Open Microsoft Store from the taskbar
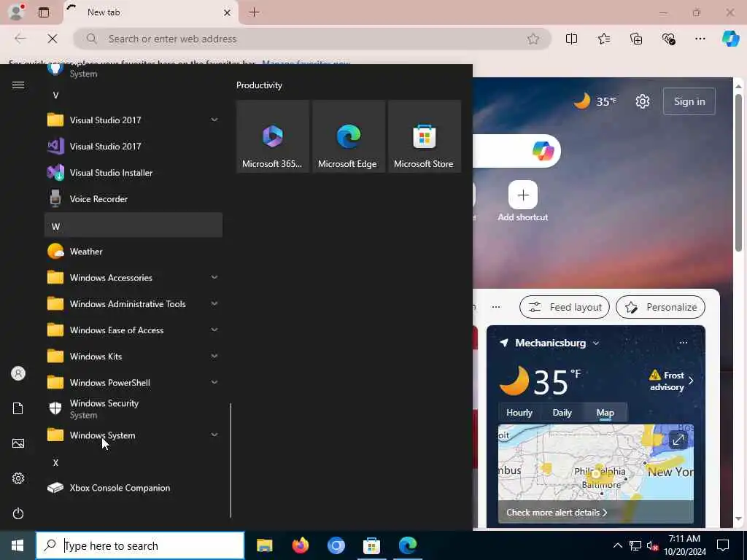Image resolution: width=747 pixels, height=560 pixels. pos(371,545)
